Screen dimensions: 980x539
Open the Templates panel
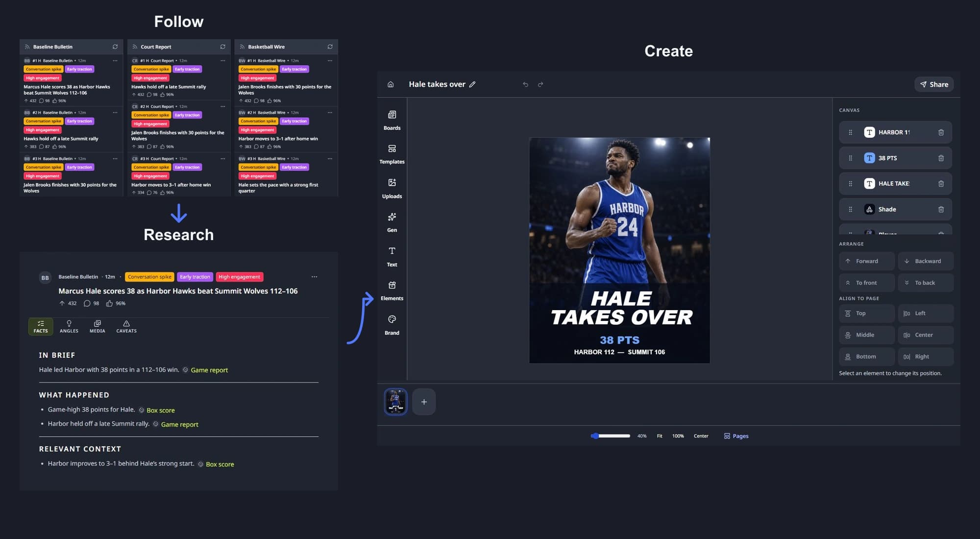click(392, 154)
